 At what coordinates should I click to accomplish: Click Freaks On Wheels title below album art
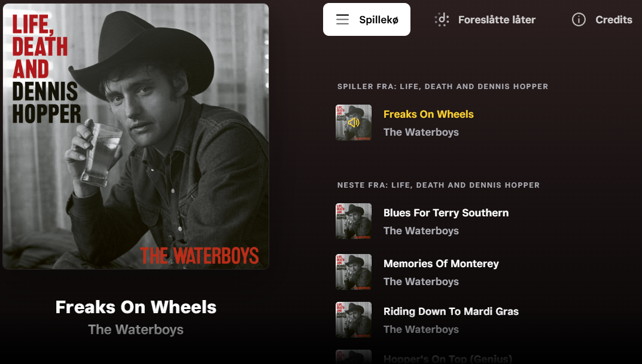point(136,307)
